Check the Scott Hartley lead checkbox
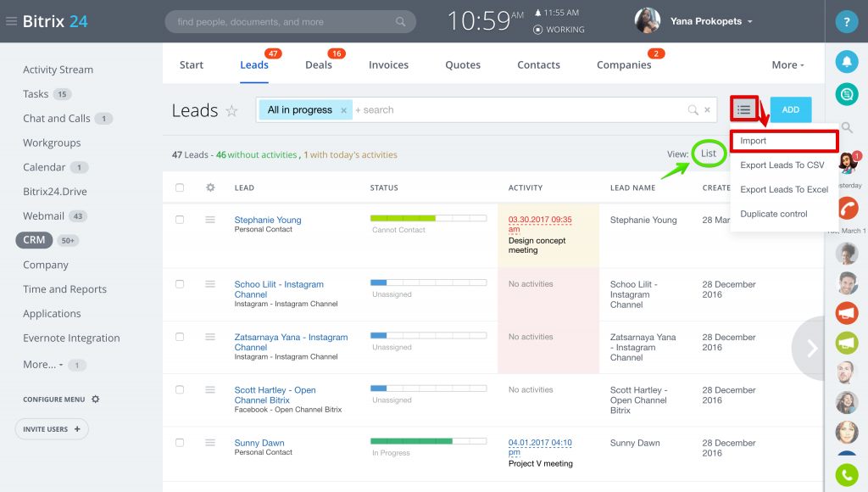 (180, 389)
